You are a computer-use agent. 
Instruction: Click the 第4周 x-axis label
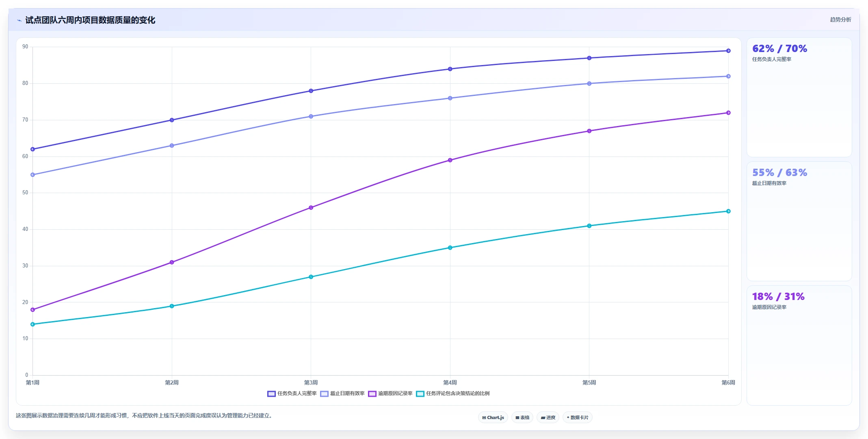tap(450, 382)
